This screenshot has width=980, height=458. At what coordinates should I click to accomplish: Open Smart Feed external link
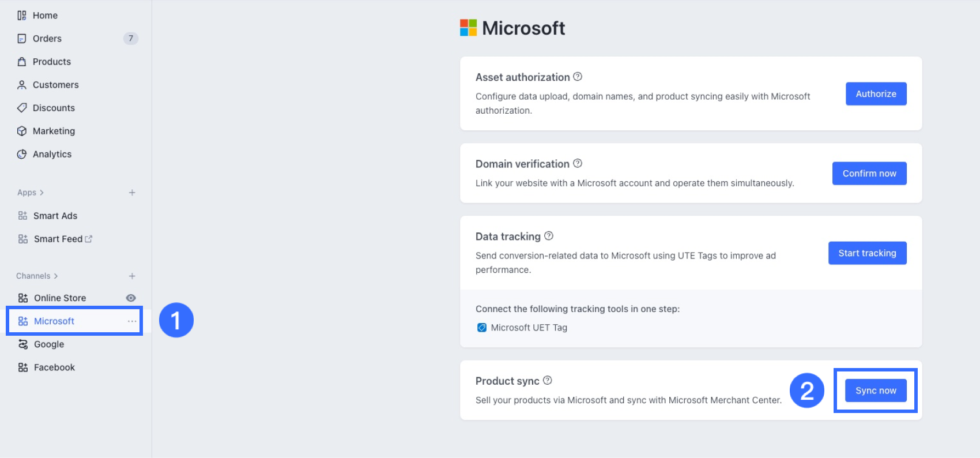tap(89, 239)
